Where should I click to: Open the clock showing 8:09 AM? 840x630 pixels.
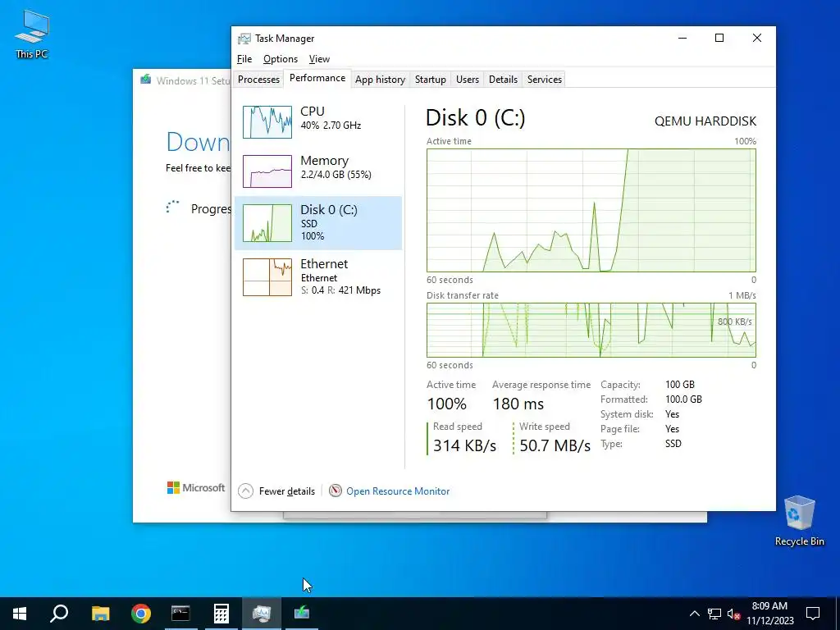[769, 614]
